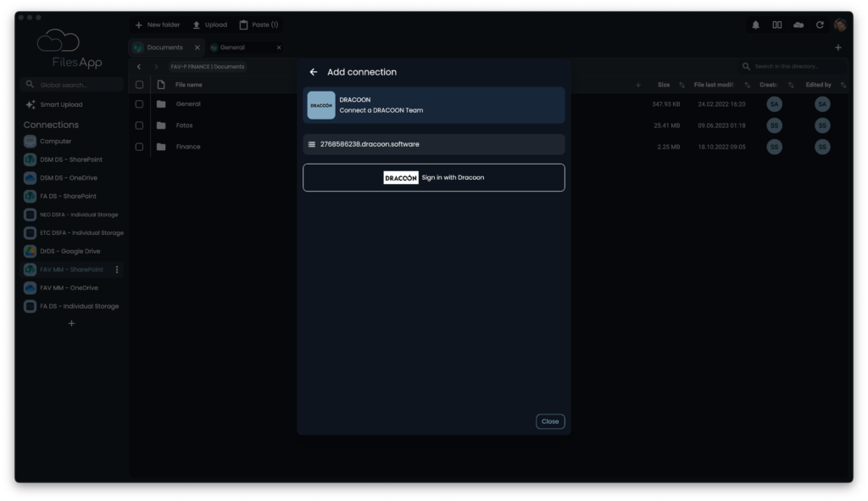Click Sign in with Dracoon button

click(x=433, y=178)
